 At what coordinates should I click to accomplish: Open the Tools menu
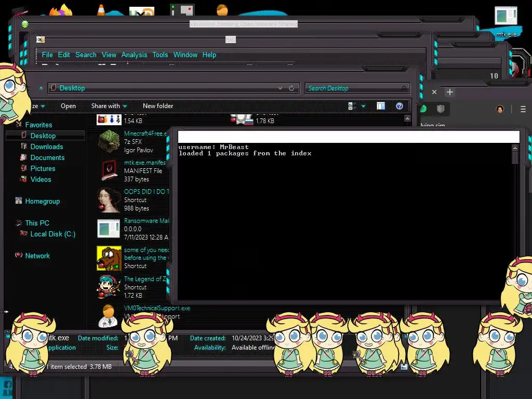click(160, 55)
